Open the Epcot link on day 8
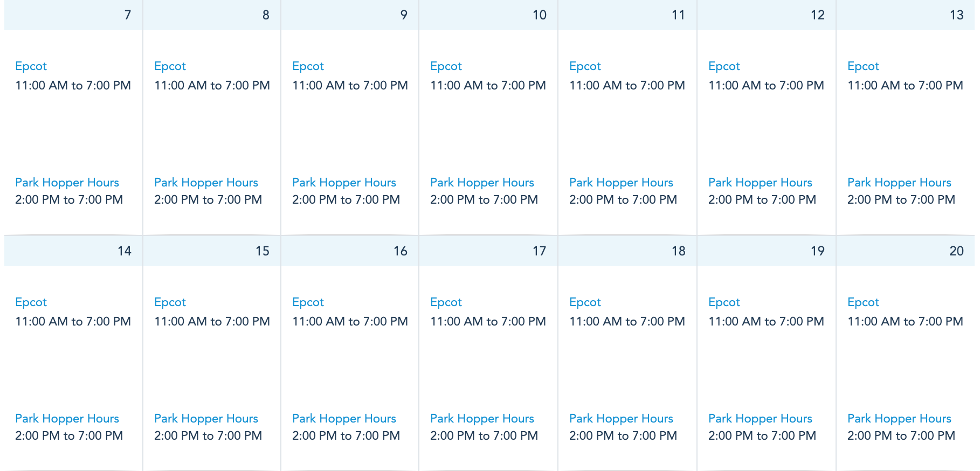The height and width of the screenshot is (471, 980). click(x=170, y=66)
